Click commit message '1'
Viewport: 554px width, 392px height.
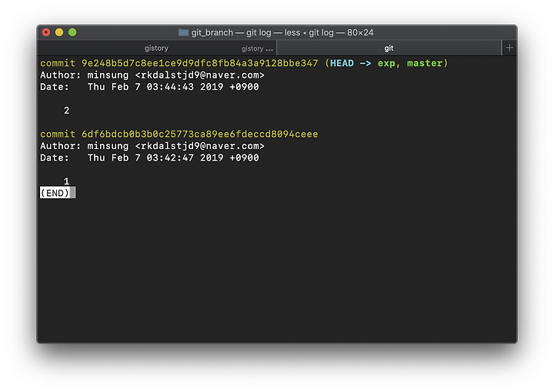click(66, 181)
